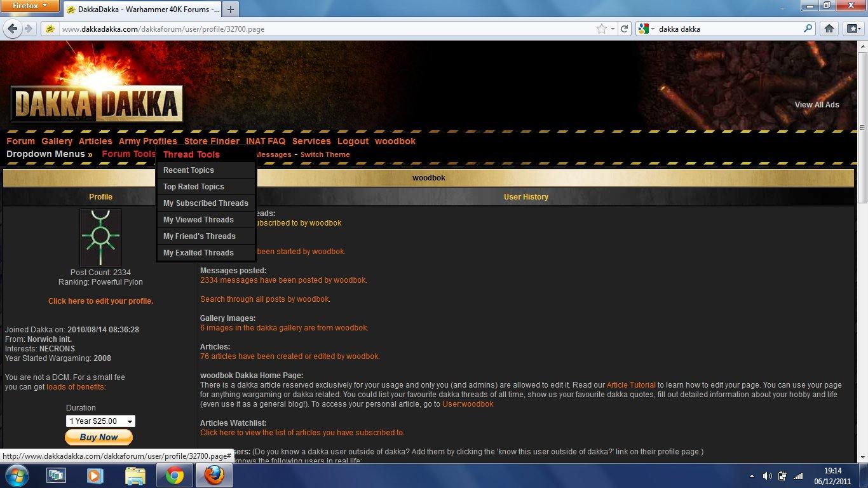Click the search magnifier icon

(808, 29)
